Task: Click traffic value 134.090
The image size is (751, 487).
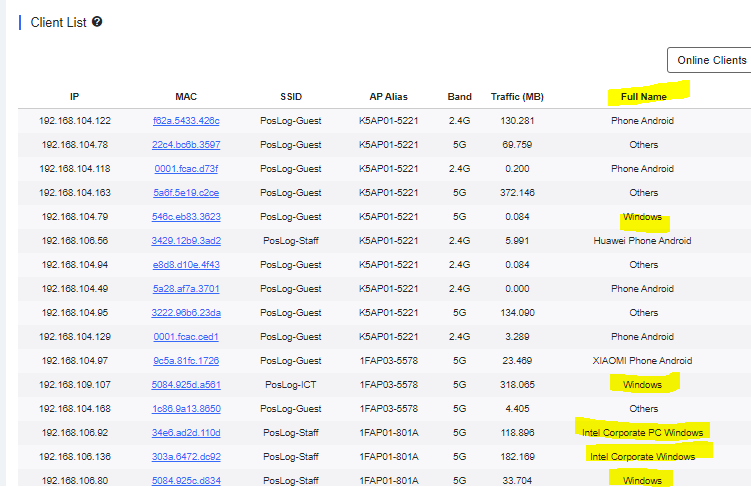Action: click(x=517, y=313)
